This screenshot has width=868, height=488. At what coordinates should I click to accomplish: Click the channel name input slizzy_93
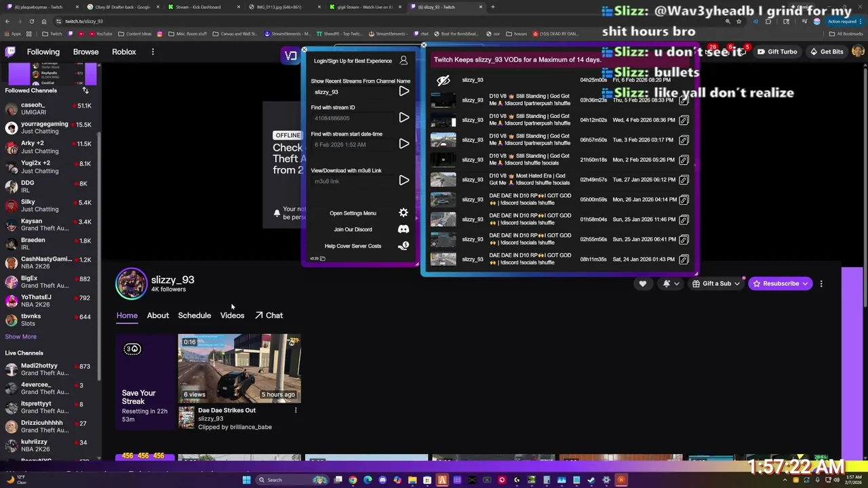[x=353, y=92]
